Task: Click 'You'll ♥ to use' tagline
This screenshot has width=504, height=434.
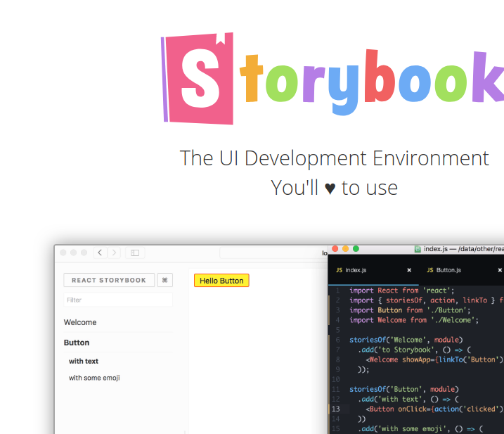Action: coord(335,188)
